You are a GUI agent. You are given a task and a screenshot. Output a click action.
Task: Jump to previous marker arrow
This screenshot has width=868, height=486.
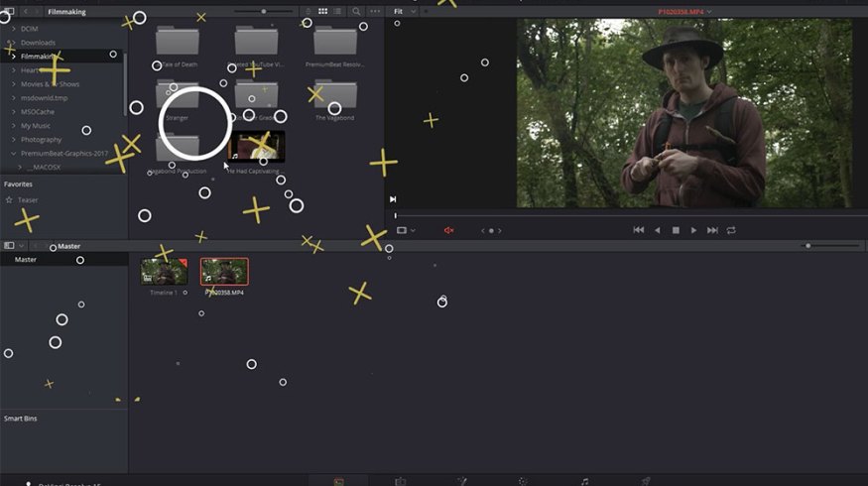(483, 231)
